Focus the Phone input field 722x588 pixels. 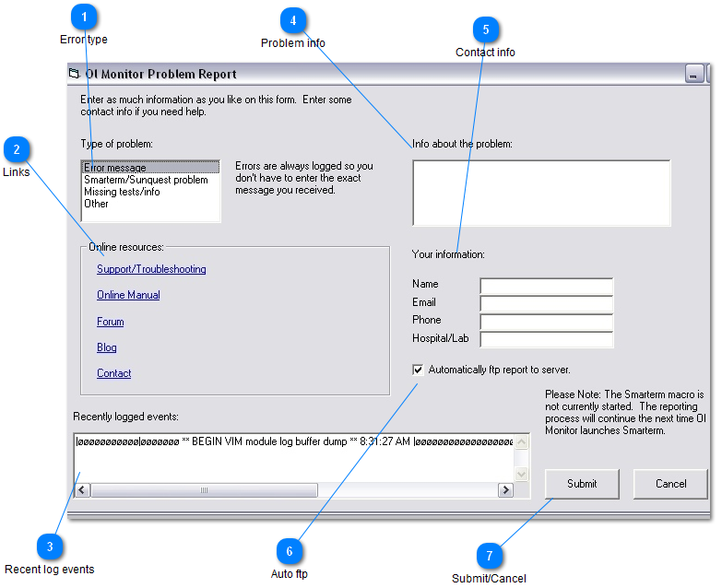[547, 322]
